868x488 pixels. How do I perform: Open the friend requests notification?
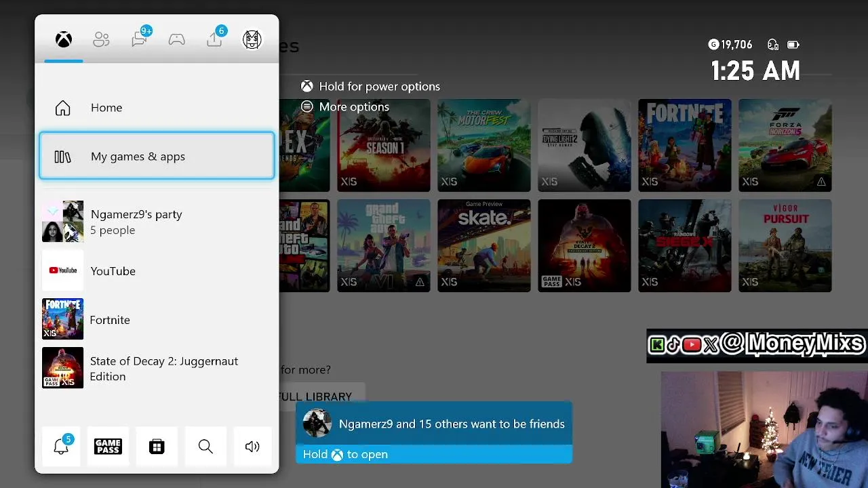click(x=434, y=432)
